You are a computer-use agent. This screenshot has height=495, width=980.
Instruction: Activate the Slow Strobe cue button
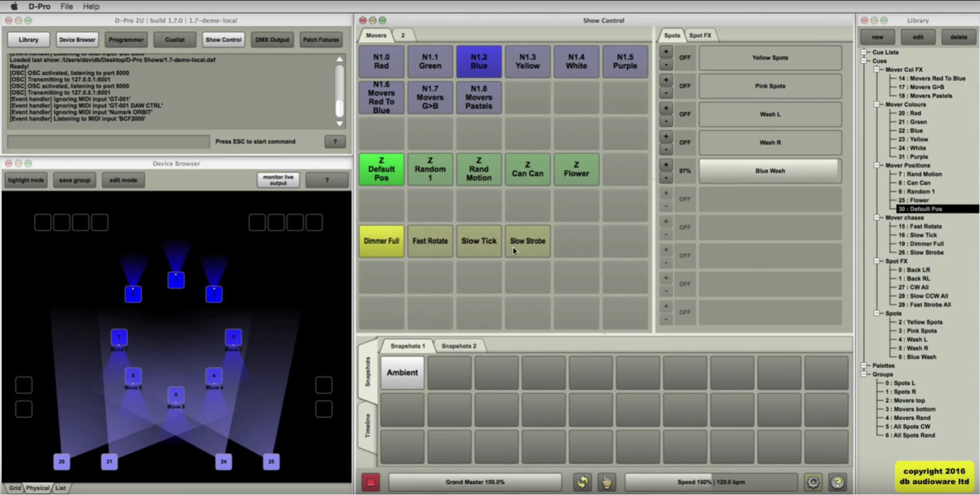point(527,241)
